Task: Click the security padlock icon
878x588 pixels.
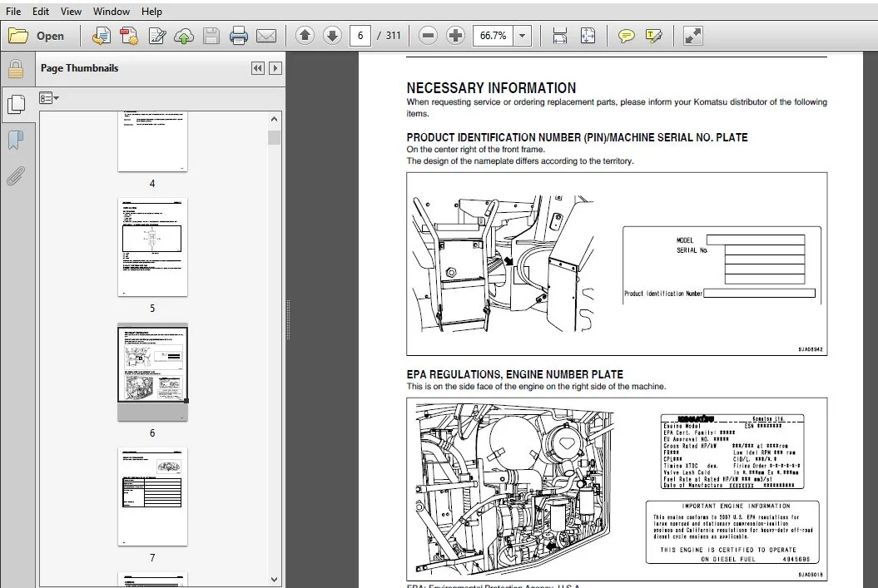Action: [16, 69]
